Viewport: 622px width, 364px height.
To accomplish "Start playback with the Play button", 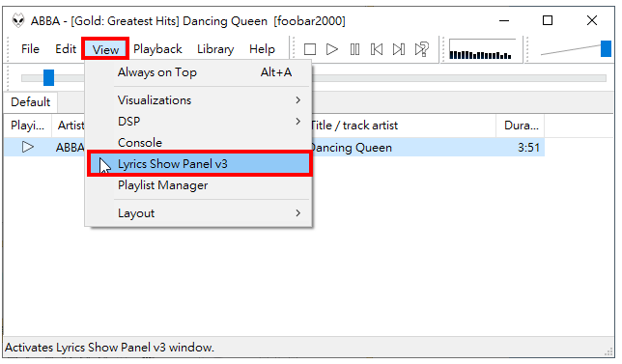I will pos(331,49).
